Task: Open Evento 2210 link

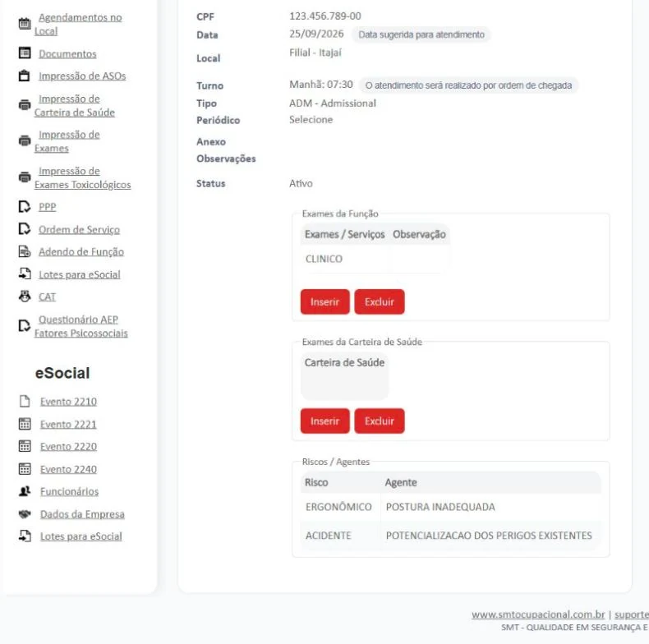Action: tap(69, 402)
